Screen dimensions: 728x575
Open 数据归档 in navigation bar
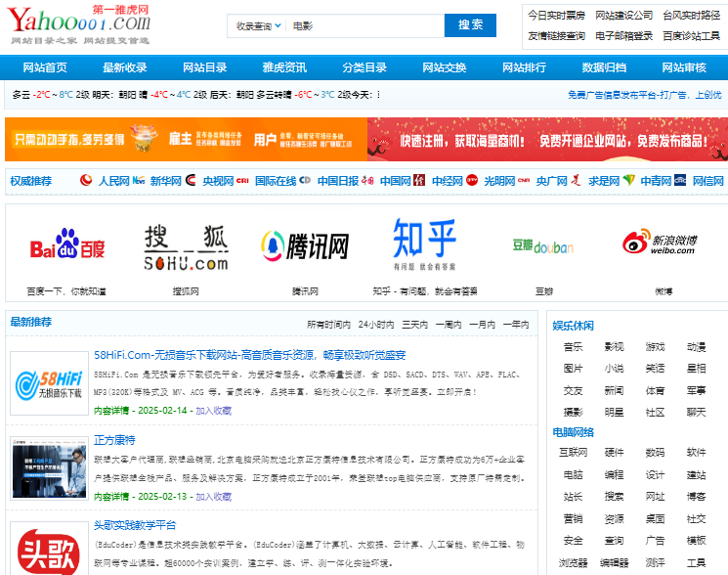point(604,67)
